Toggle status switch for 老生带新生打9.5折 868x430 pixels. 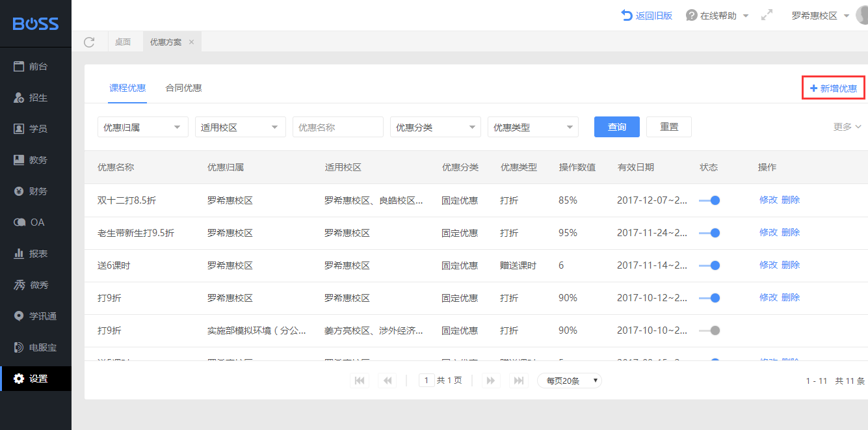(709, 233)
